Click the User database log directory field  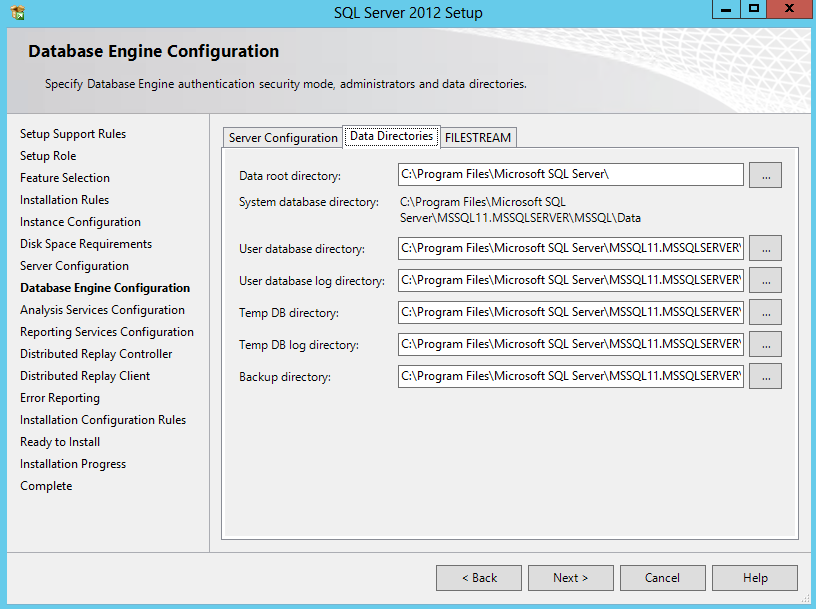click(x=571, y=280)
